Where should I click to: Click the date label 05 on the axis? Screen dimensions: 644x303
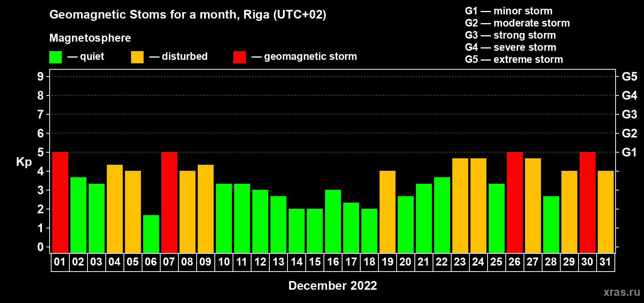tap(133, 262)
